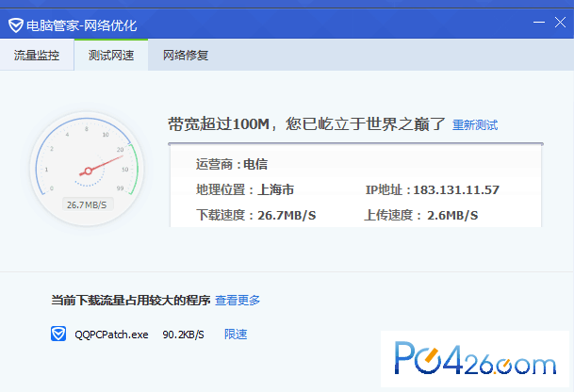The width and height of the screenshot is (574, 392).
Task: Click the 电脑管家-网络优化 window title
Action: [81, 25]
